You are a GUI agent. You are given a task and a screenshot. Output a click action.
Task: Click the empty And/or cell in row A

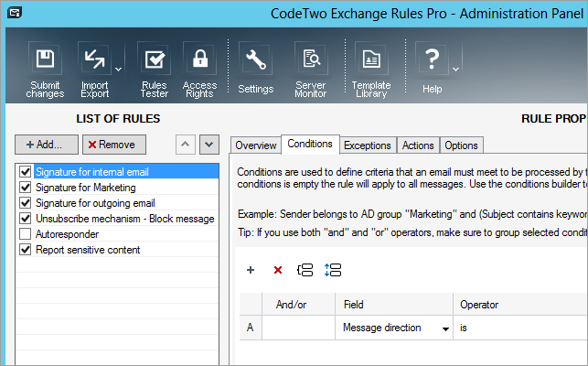[x=298, y=328]
